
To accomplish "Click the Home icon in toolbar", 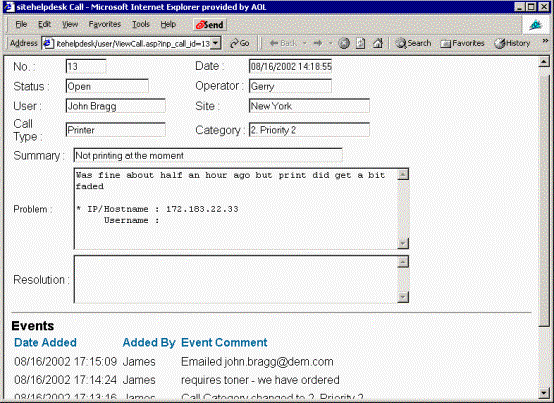I will pyautogui.click(x=378, y=43).
